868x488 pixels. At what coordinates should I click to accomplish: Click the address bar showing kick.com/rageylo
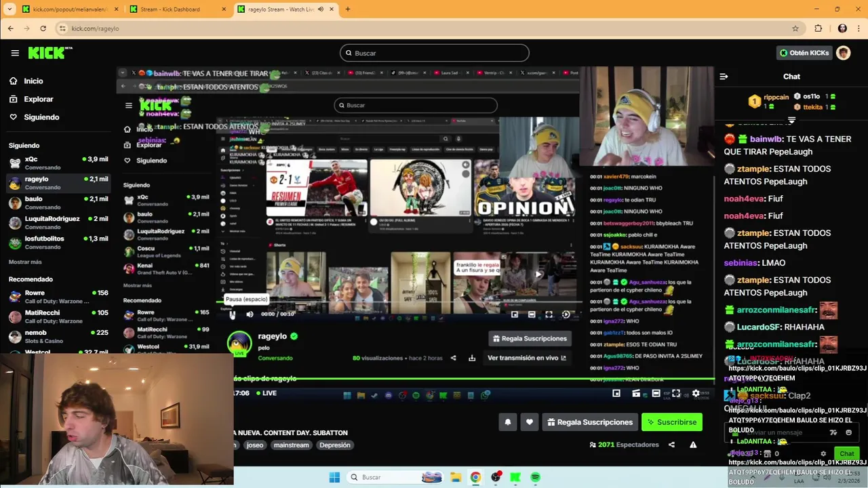427,28
